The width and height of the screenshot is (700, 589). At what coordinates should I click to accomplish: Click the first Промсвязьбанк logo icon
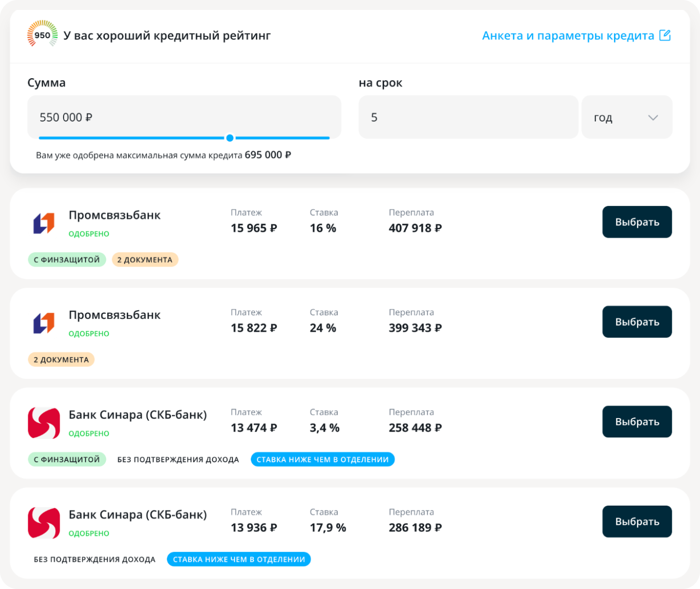click(x=44, y=223)
